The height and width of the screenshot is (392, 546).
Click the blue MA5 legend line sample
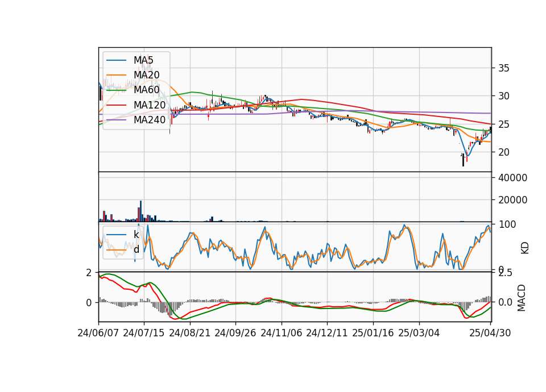click(116, 61)
